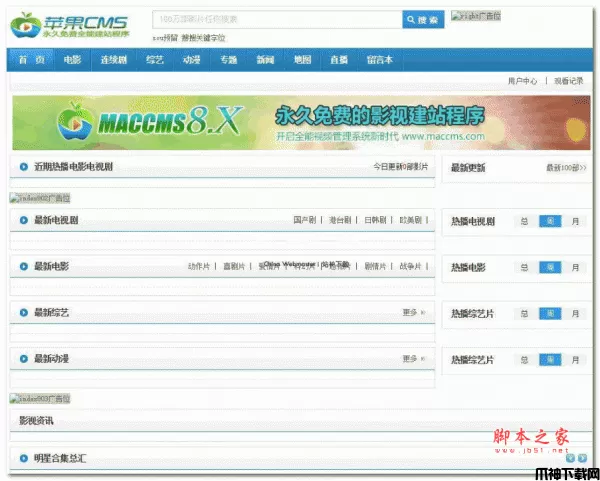Click the 最新更新 panel heading
The width and height of the screenshot is (600, 481).
point(468,168)
